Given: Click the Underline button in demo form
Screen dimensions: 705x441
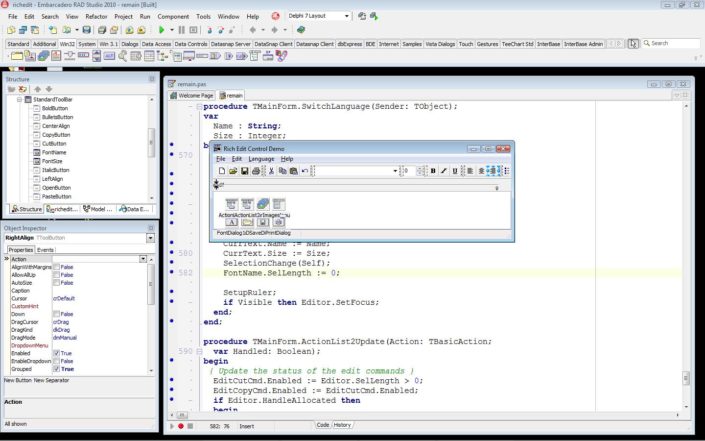Looking at the screenshot, I should tap(455, 171).
